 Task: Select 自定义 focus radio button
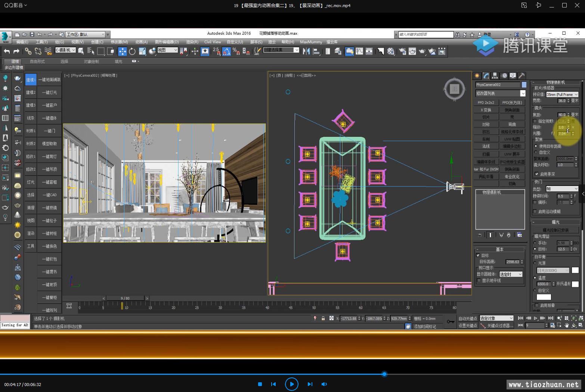[x=536, y=152]
